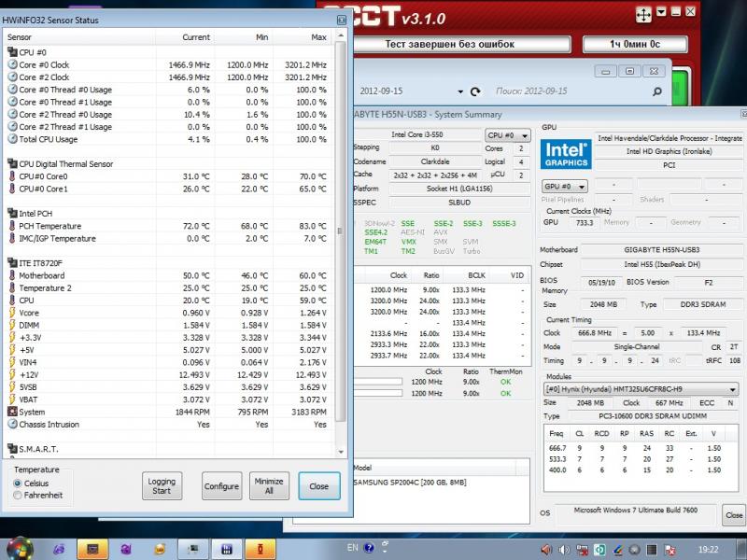
Task: Click the Min column header in Sensor Status
Action: pyautogui.click(x=244, y=37)
